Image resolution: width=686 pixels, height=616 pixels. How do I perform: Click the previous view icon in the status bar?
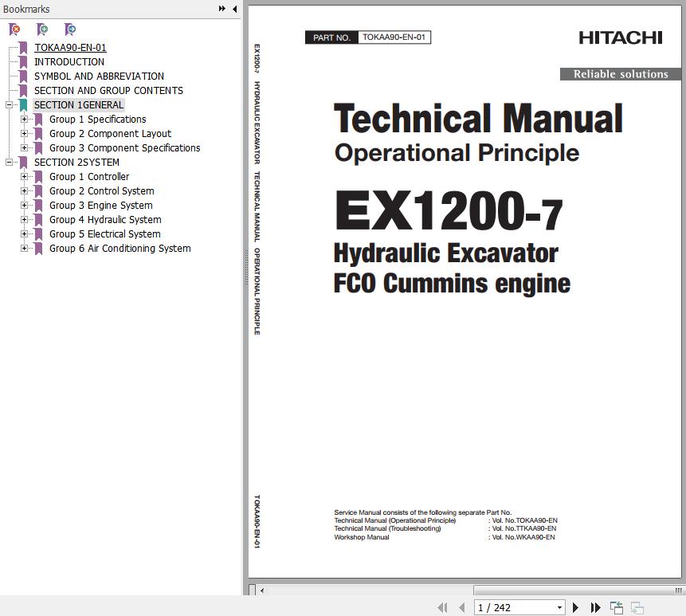coord(617,607)
